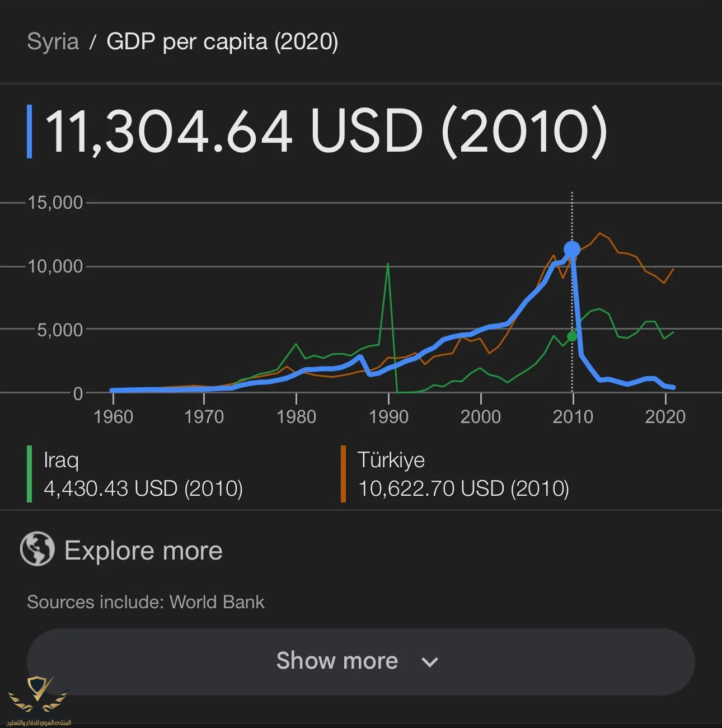Click the chevron arrow next to Show more
722x728 pixels.
429,663
